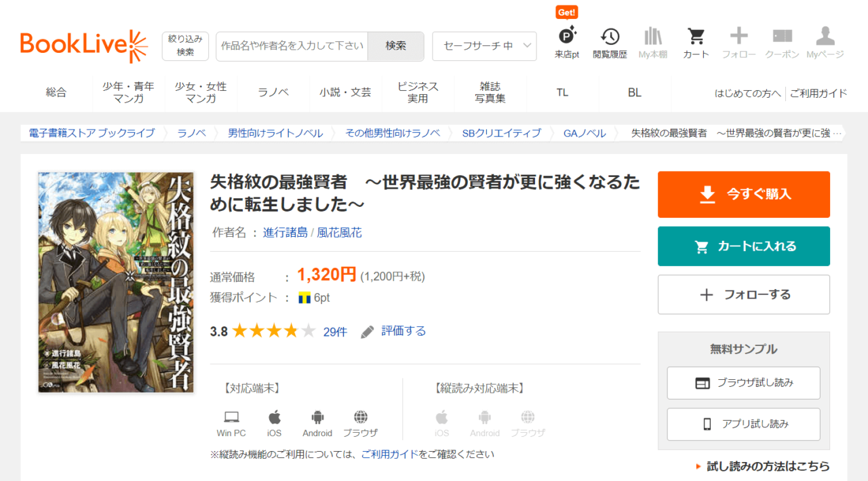Select the ラノベ category tab
Viewport: 868px width, 481px height.
[273, 92]
